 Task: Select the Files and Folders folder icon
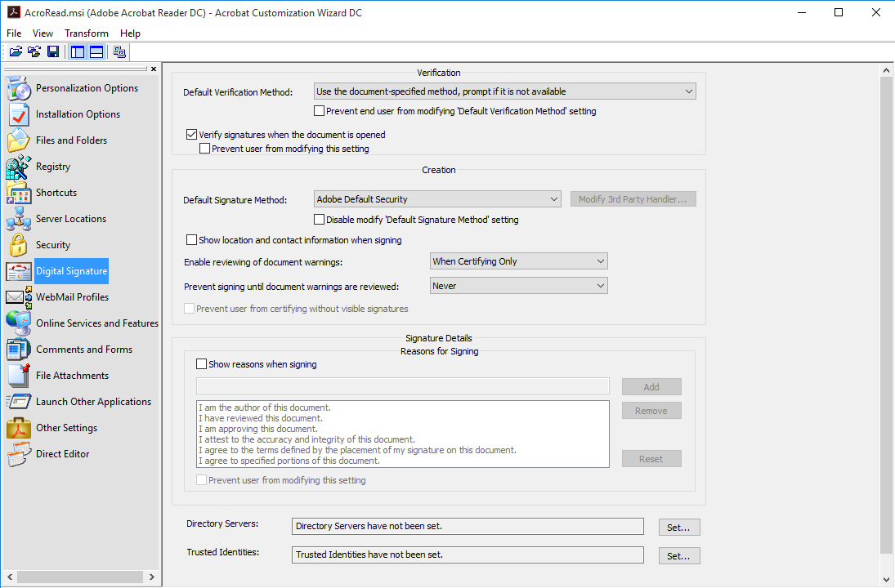click(x=18, y=140)
